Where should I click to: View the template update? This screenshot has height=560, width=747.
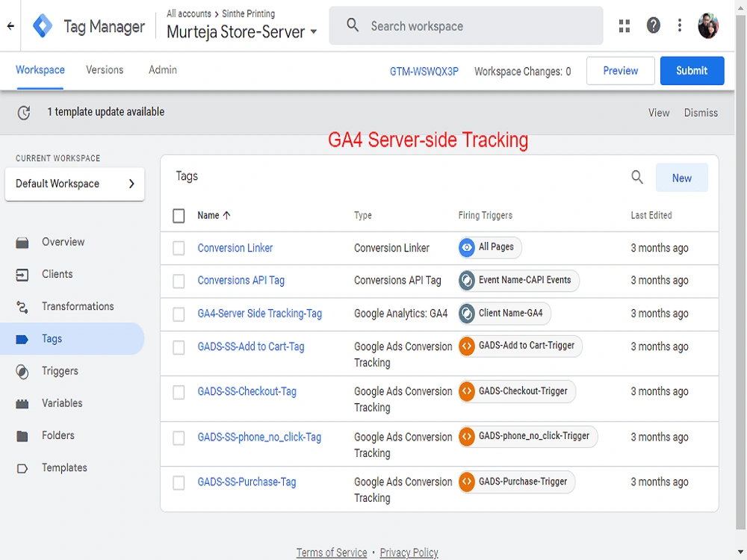click(658, 113)
